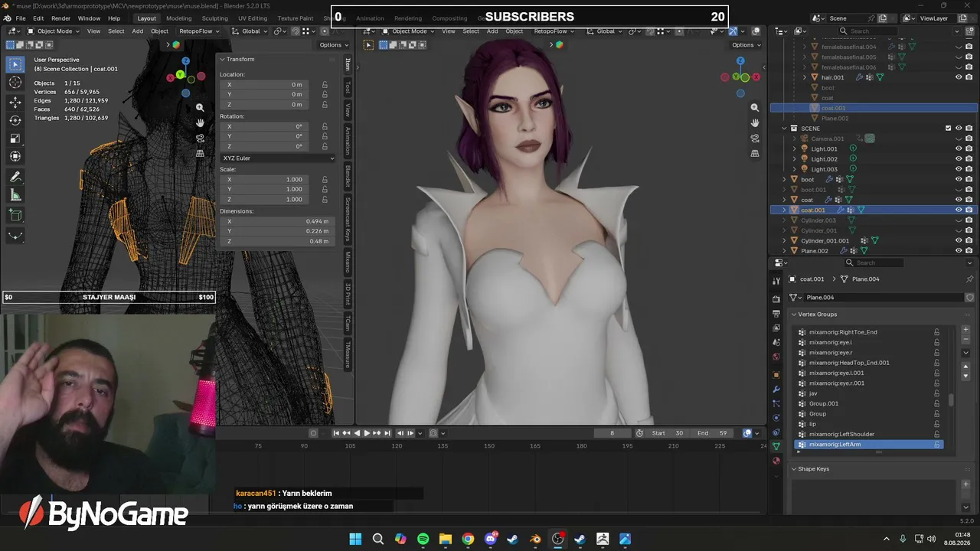Toggle camera view in right viewport
This screenshot has height=551, width=980.
[x=755, y=139]
